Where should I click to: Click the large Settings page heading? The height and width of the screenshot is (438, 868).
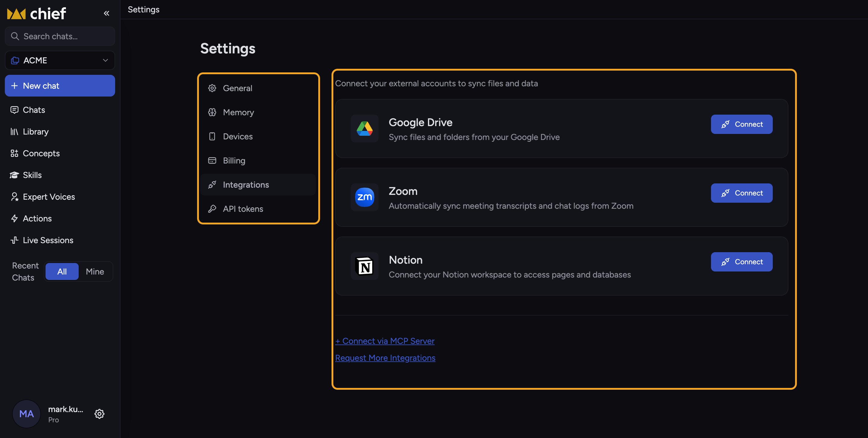(x=228, y=48)
